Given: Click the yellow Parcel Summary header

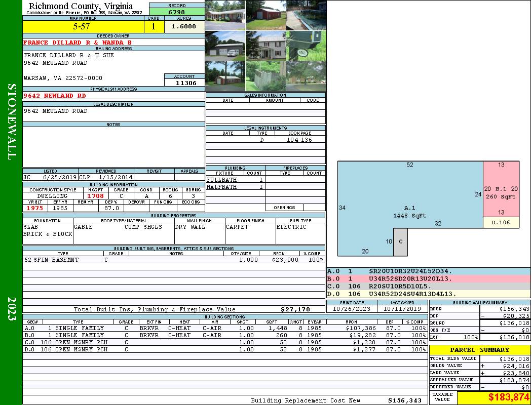Looking at the screenshot, I should click(479, 350).
